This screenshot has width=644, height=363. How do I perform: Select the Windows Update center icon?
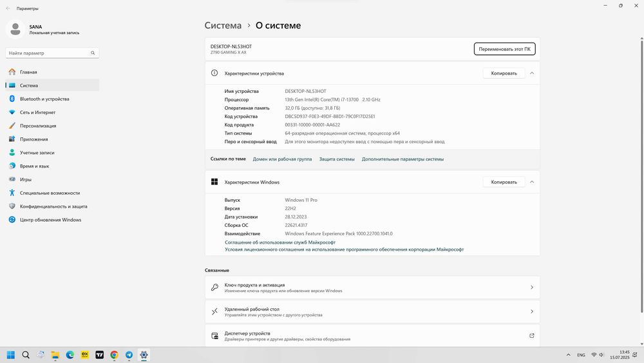(x=12, y=220)
